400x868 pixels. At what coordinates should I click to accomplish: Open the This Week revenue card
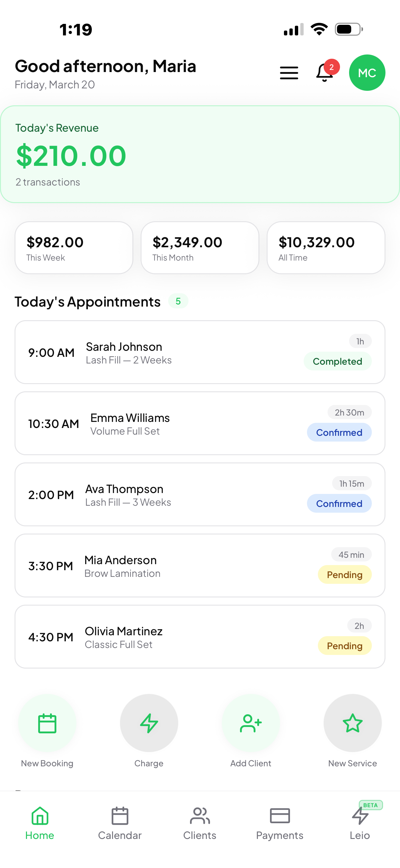pos(74,248)
